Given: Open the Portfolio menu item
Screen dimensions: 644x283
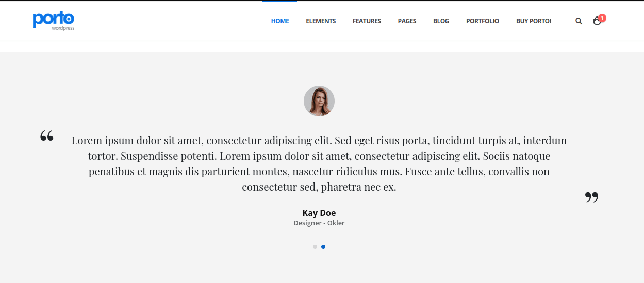Looking at the screenshot, I should (x=482, y=21).
